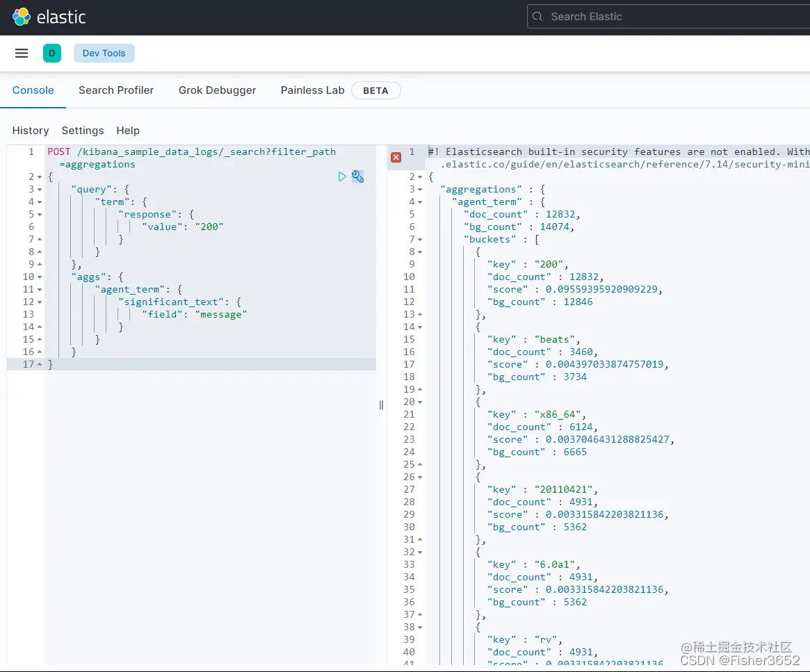Screen dimensions: 810x672
Task: Fold the "term" block at line 4
Action: [x=40, y=202]
